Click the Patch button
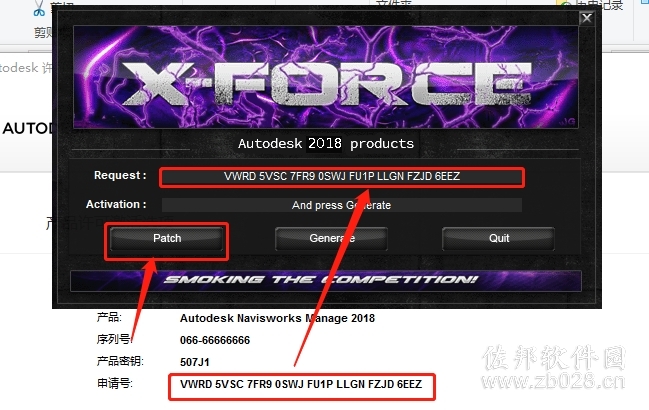 point(167,238)
